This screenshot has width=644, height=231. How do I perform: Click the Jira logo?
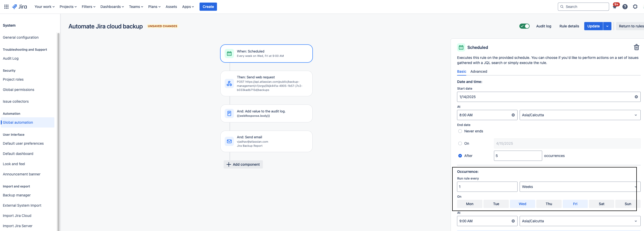(19, 7)
